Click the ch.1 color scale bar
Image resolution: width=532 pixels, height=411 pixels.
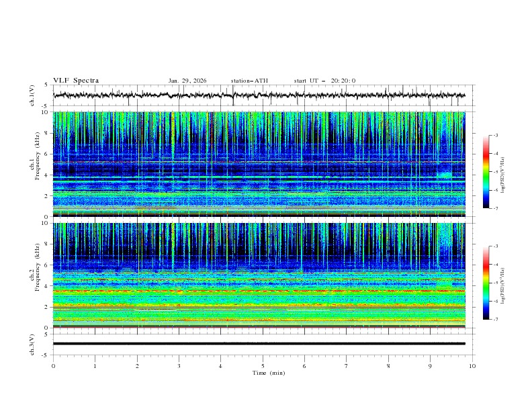pyautogui.click(x=486, y=171)
